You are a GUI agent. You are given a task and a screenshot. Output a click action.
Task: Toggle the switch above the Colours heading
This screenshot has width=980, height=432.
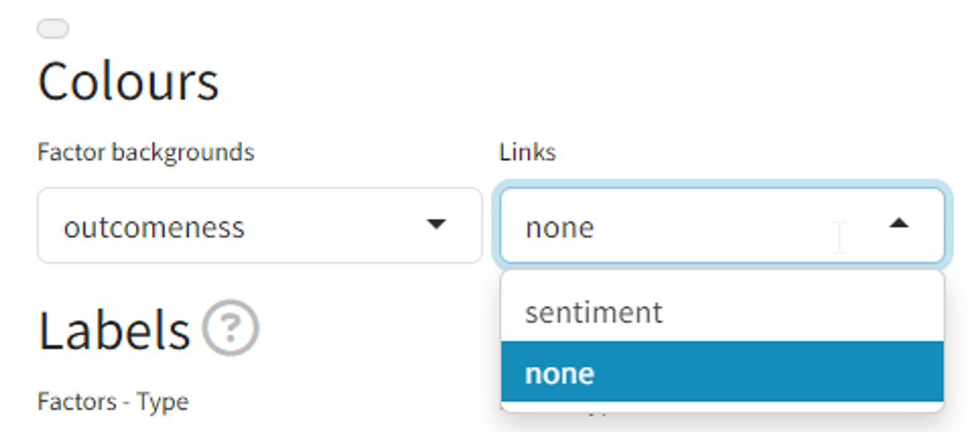point(53,29)
